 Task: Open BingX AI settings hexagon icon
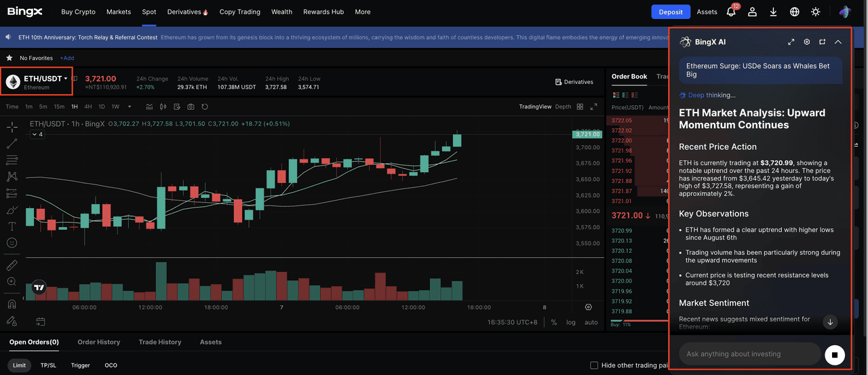pos(807,42)
